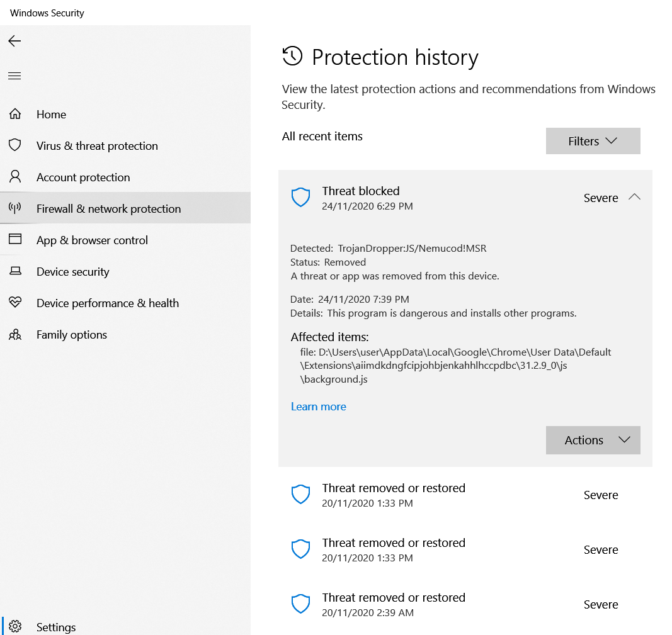Viewport: 672px width, 635px height.
Task: Click shield icon of 20/11/2020 2:39 AM threat
Action: tap(301, 604)
